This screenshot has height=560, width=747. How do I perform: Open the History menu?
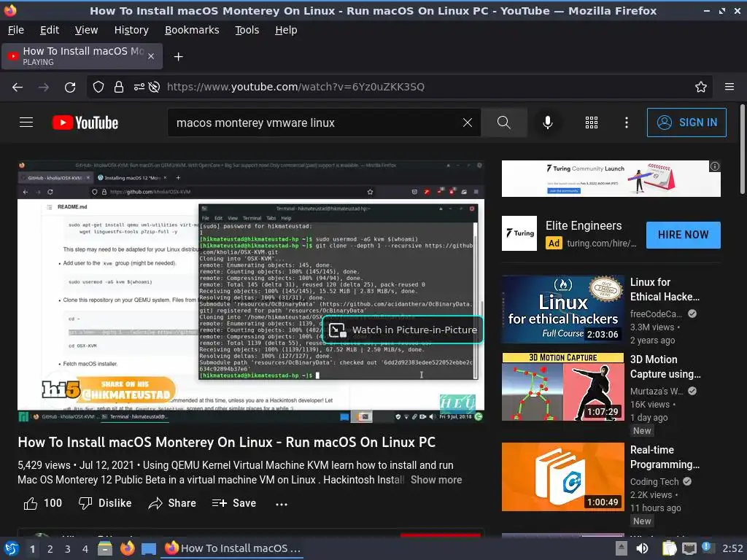click(x=131, y=30)
